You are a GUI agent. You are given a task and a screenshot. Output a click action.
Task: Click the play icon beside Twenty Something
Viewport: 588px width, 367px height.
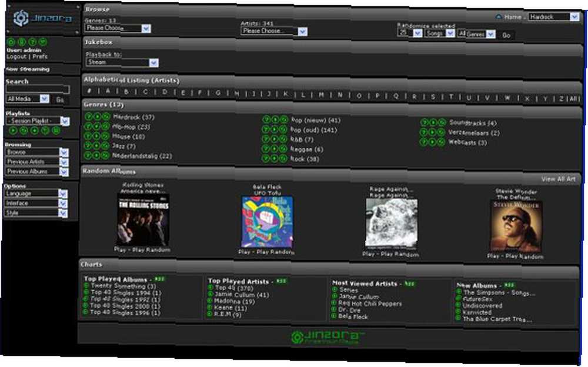tap(86, 286)
